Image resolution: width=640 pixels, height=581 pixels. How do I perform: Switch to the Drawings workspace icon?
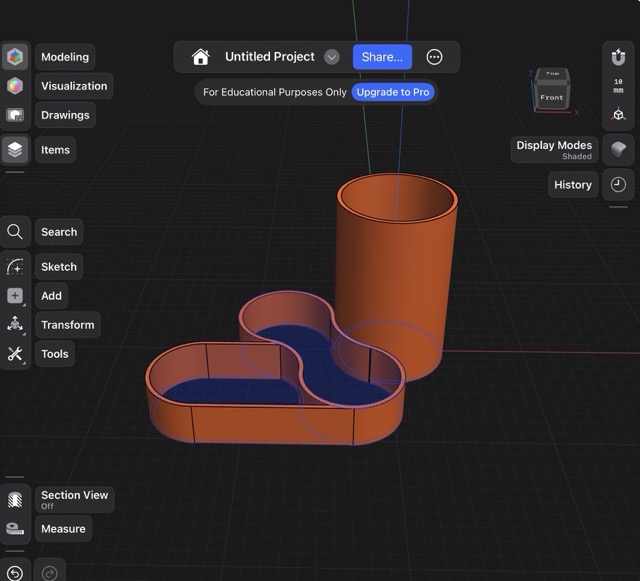click(x=15, y=115)
